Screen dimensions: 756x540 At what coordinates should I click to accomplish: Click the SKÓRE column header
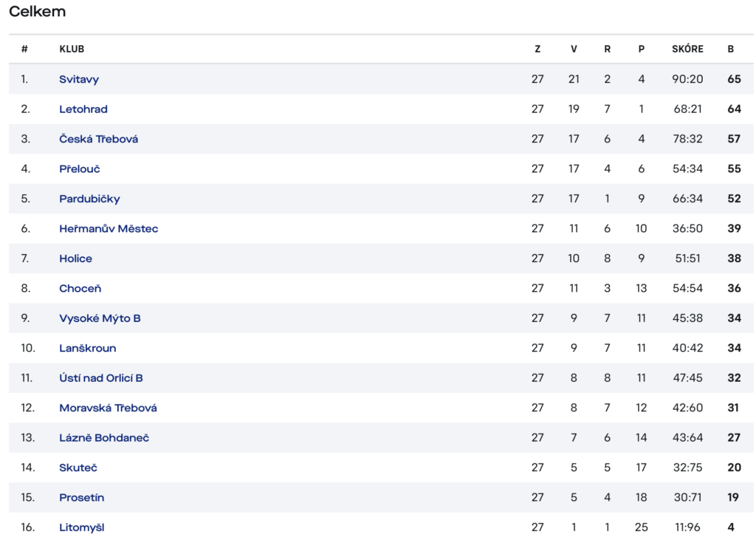[x=687, y=49]
